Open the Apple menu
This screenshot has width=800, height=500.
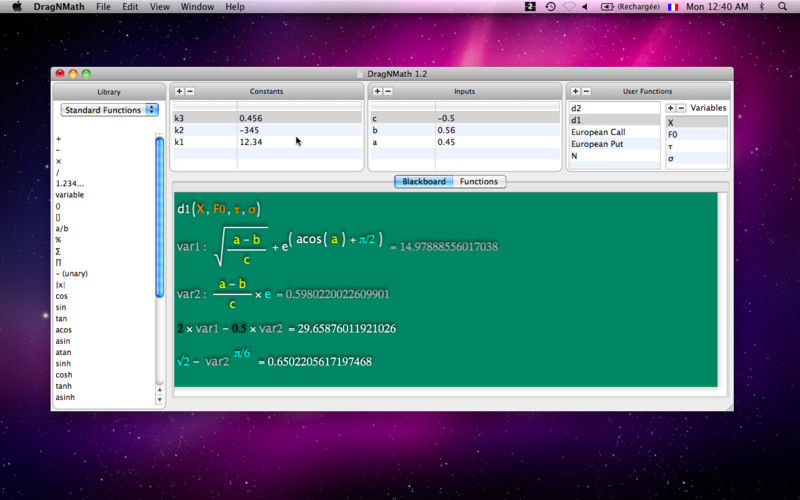coord(17,7)
